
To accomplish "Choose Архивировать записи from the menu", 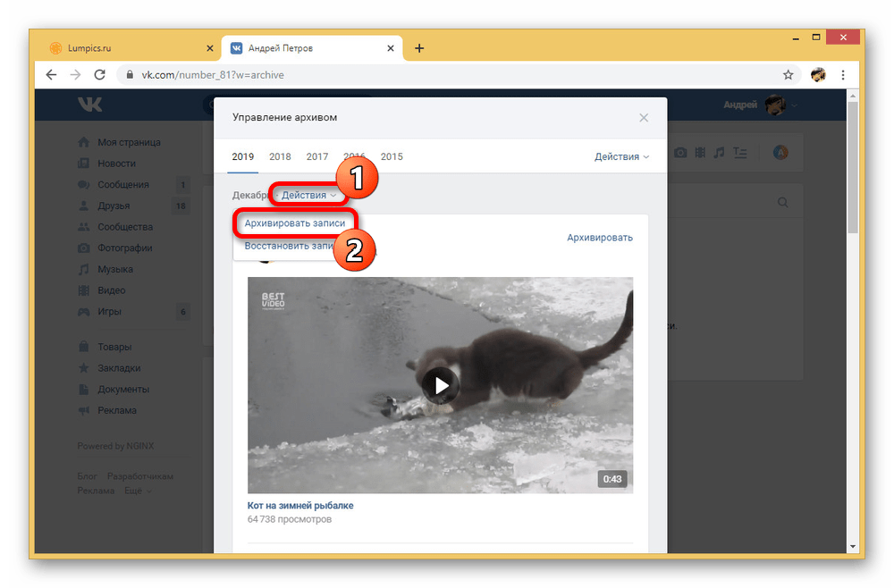I will (294, 223).
